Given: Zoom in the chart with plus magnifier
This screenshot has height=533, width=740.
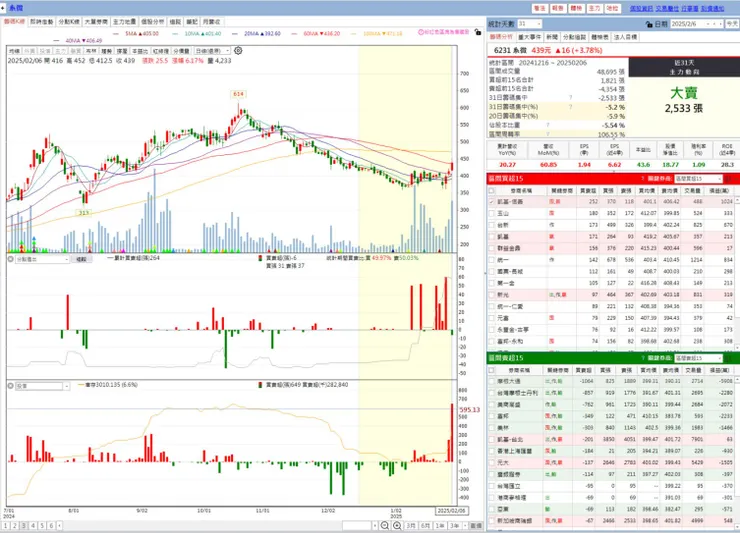Looking at the screenshot, I should point(397,525).
